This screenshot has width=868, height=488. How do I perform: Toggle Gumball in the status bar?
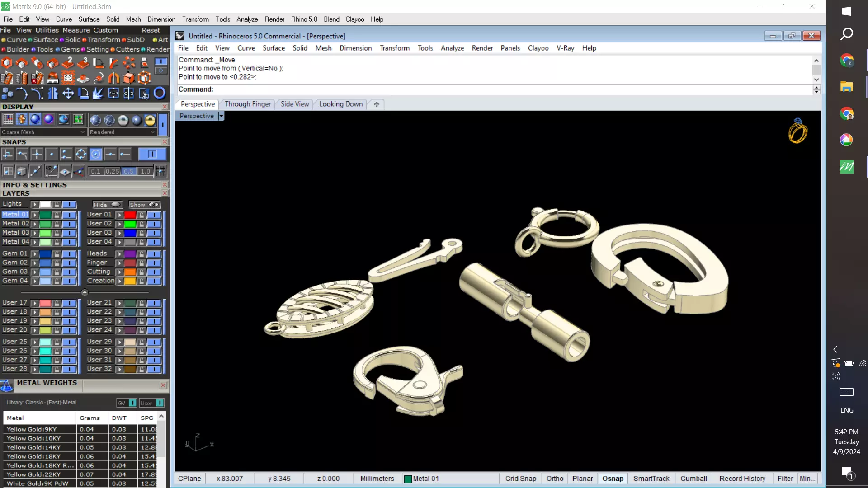point(693,479)
